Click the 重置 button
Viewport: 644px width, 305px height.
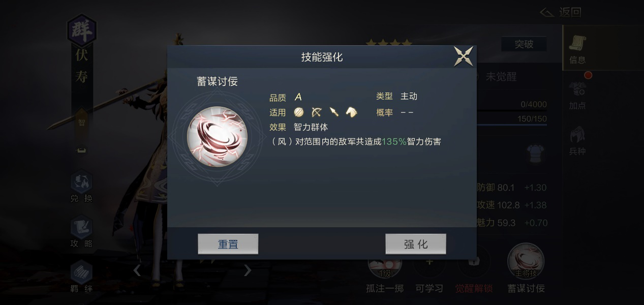pos(228,244)
